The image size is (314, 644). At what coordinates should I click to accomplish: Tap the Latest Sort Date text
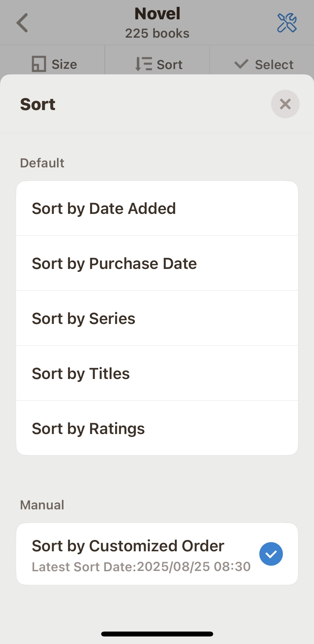point(141,567)
